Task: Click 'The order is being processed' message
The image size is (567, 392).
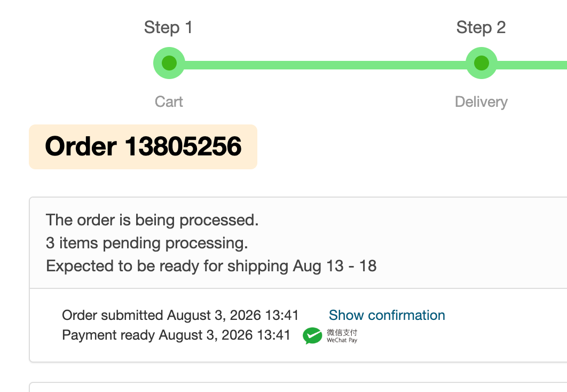Action: pos(152,220)
